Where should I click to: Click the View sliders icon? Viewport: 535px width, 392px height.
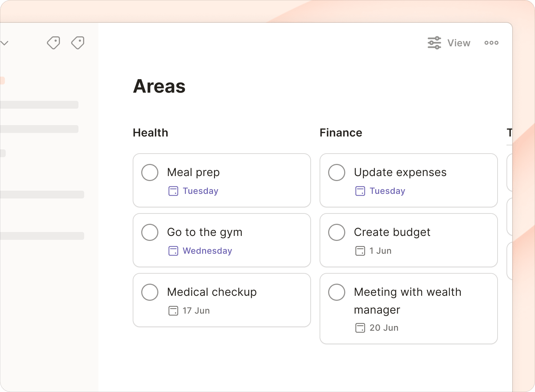(x=434, y=43)
